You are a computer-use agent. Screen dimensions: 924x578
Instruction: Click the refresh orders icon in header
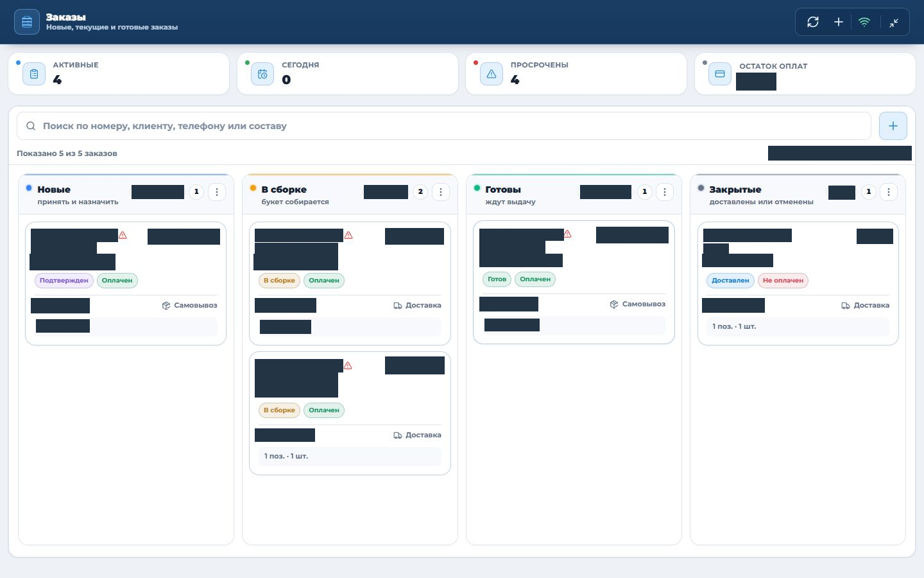[x=813, y=22]
